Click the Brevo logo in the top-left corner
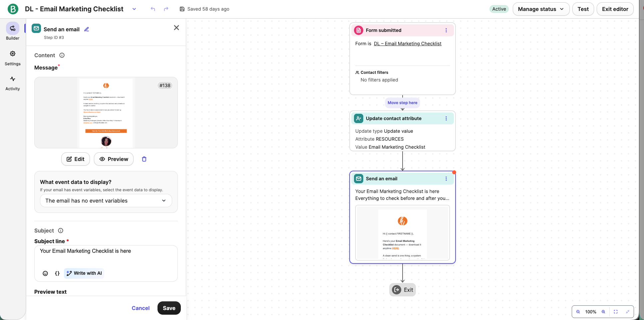This screenshot has height=320, width=644. tap(13, 9)
